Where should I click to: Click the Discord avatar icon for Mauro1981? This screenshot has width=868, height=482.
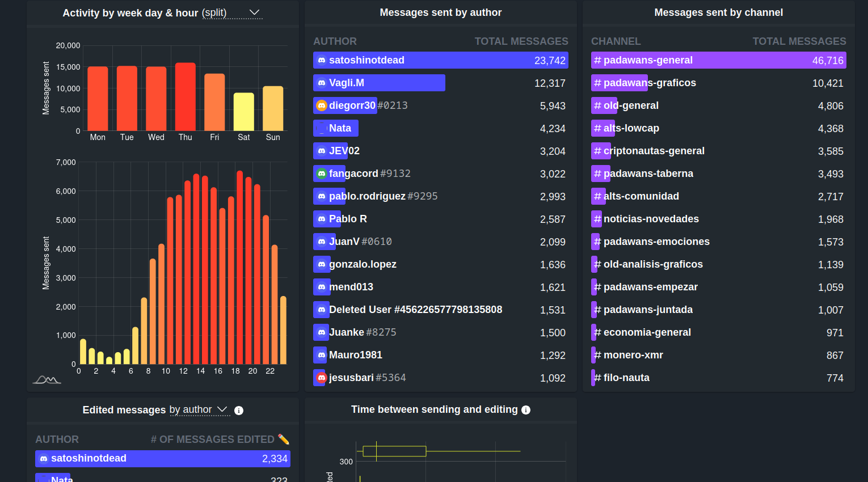(322, 355)
